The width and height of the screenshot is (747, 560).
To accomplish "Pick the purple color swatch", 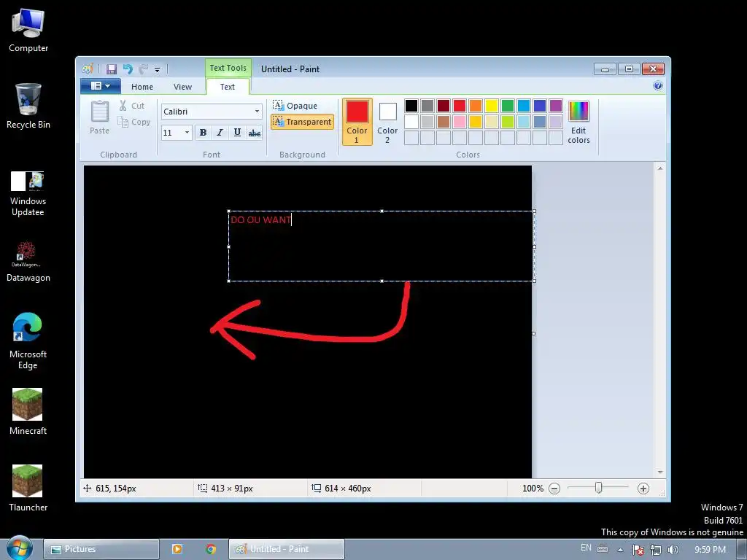I will tap(555, 106).
